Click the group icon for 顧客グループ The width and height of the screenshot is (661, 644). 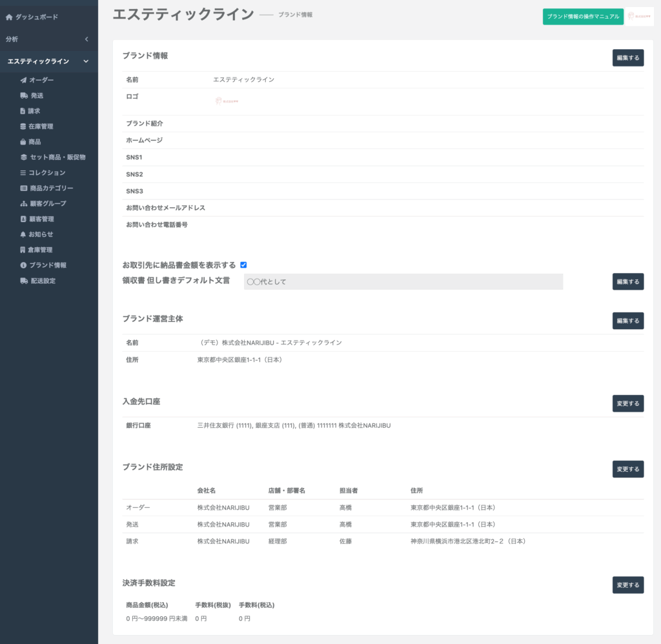tap(24, 204)
